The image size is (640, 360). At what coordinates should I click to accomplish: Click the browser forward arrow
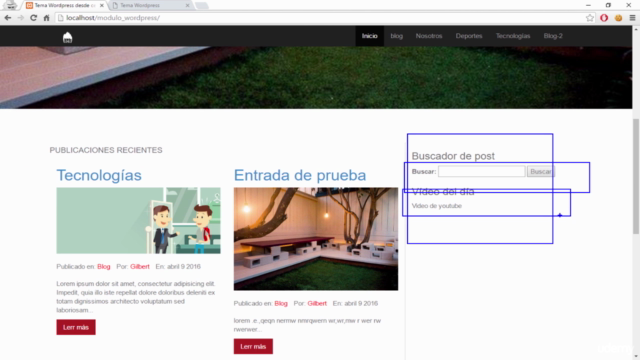tap(20, 18)
